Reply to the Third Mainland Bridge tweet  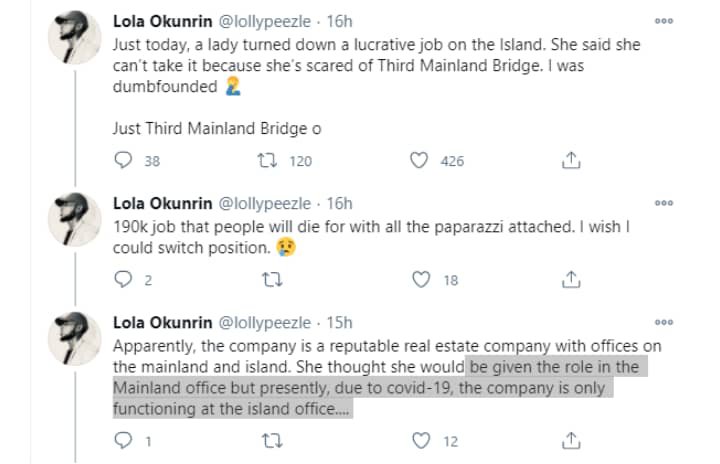pos(124,161)
